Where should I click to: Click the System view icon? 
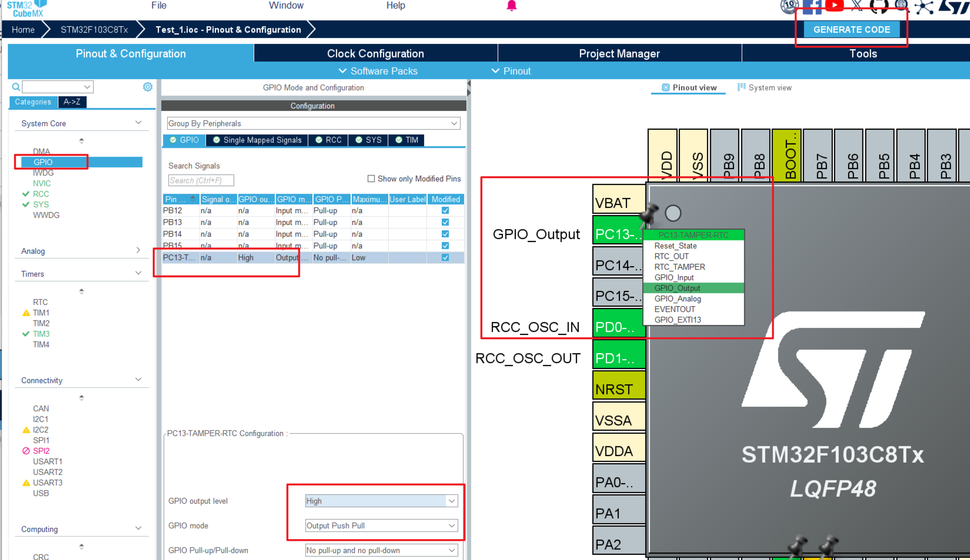pyautogui.click(x=741, y=87)
